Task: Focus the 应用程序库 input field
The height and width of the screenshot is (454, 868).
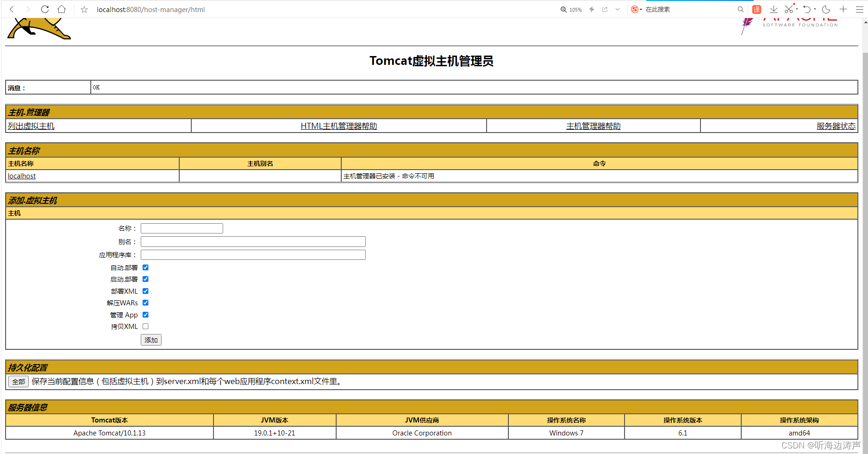Action: click(253, 255)
